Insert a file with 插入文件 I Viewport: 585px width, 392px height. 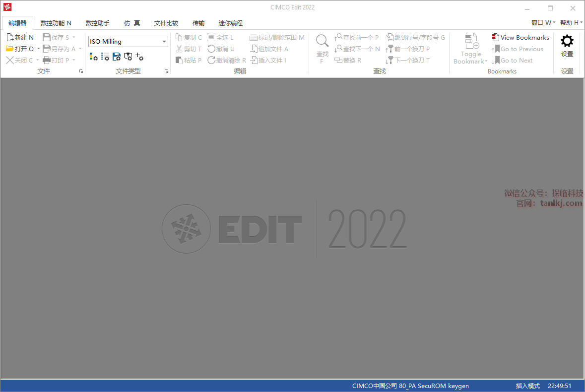tap(268, 60)
